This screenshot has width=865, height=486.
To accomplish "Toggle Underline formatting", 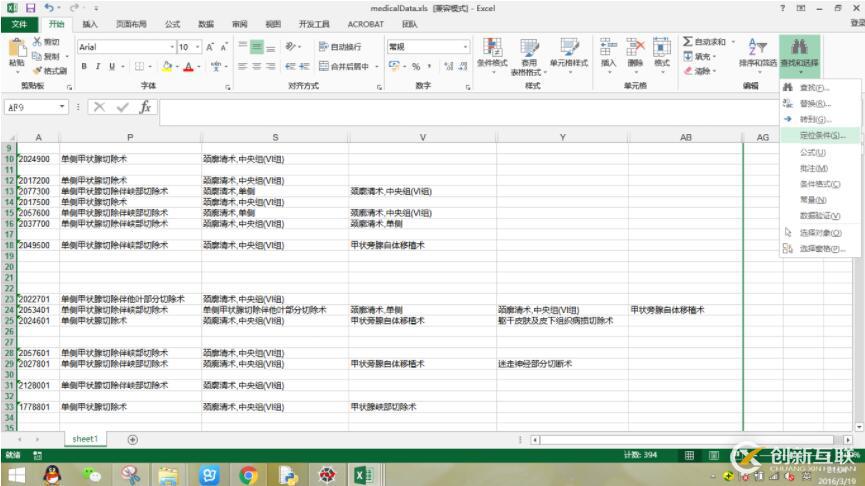I will click(x=111, y=67).
